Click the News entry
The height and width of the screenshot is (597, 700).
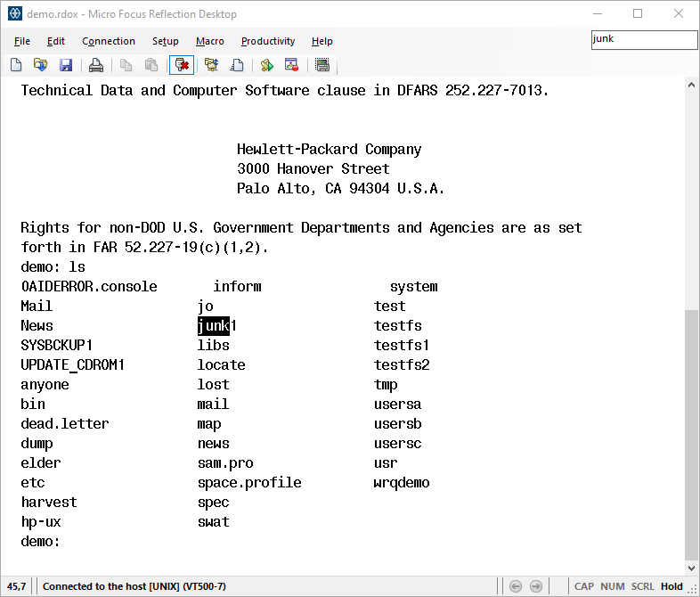click(37, 325)
